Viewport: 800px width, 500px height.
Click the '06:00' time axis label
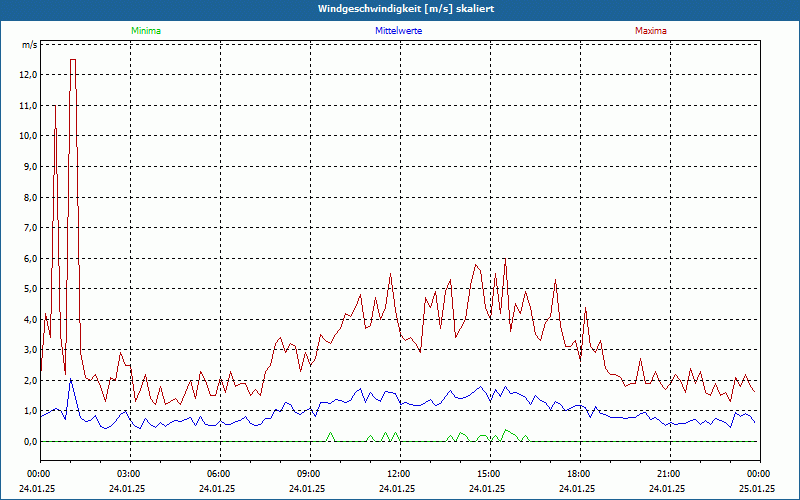tap(219, 474)
